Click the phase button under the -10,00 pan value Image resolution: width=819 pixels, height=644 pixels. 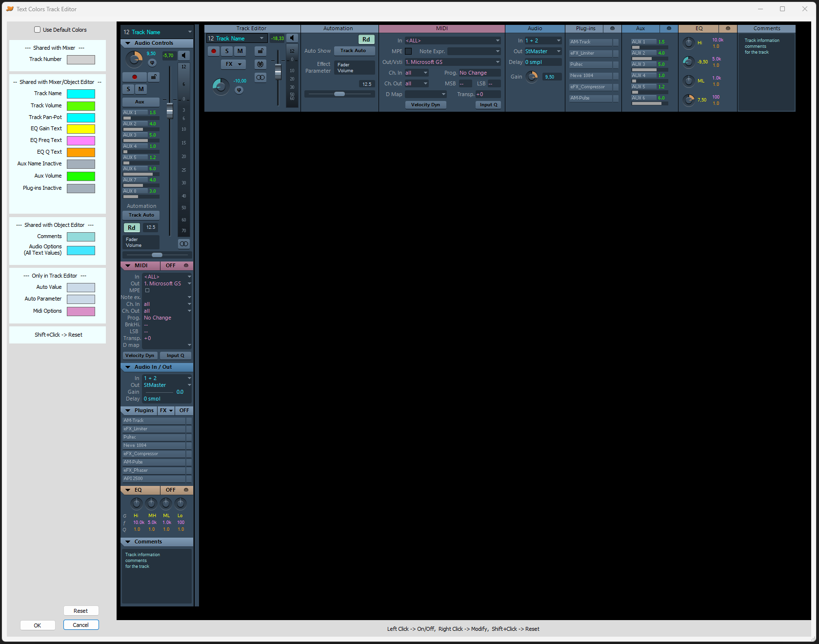(239, 90)
